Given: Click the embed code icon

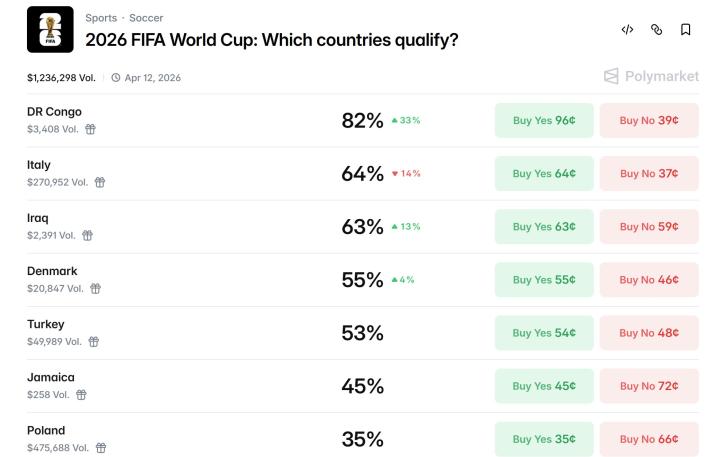Looking at the screenshot, I should click(x=627, y=30).
